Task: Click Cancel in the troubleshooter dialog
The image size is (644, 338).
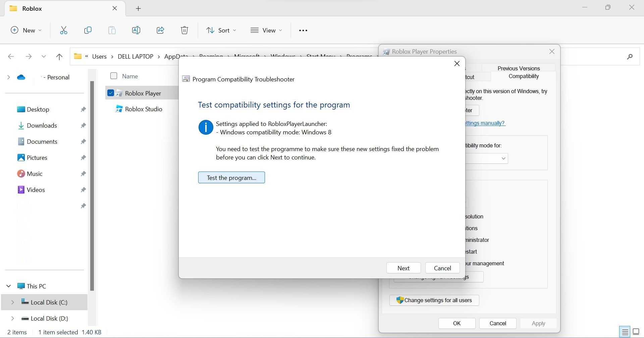Action: click(442, 268)
